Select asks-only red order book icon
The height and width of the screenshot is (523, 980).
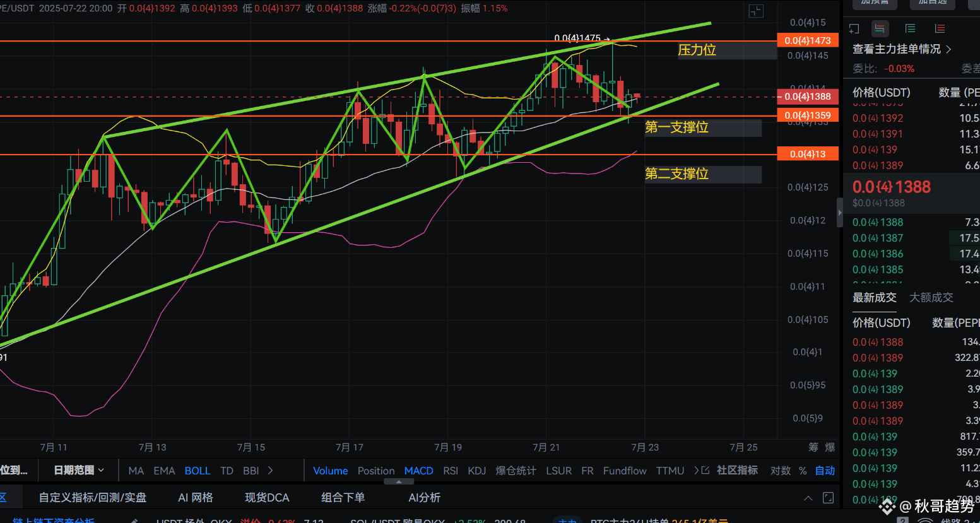click(940, 28)
